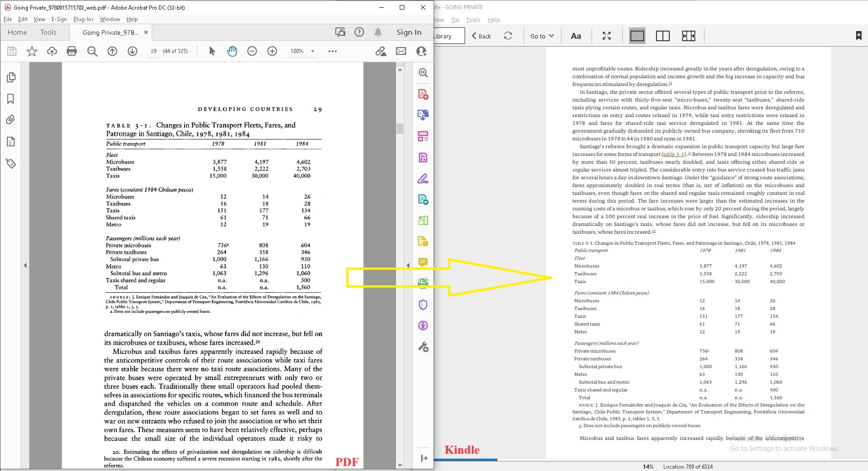Screen dimensions: 868x471
Task: Show the page thumbnails panel
Action: coord(11,77)
